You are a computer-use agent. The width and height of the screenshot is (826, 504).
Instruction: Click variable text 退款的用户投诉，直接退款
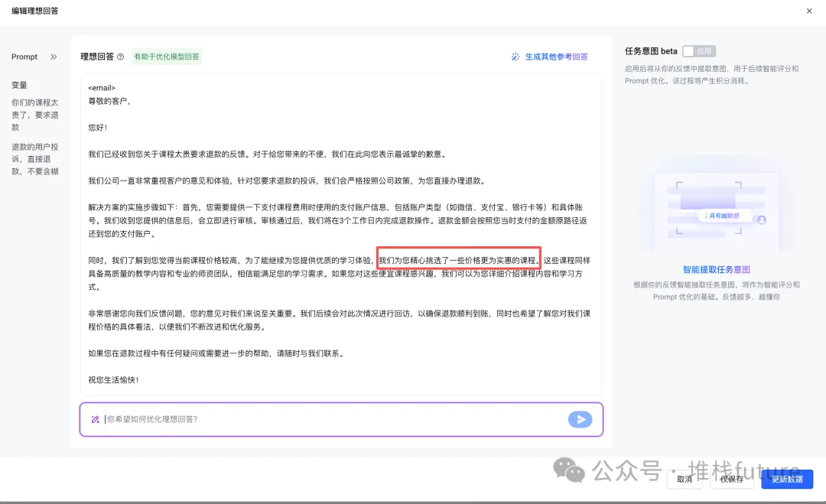click(x=34, y=159)
